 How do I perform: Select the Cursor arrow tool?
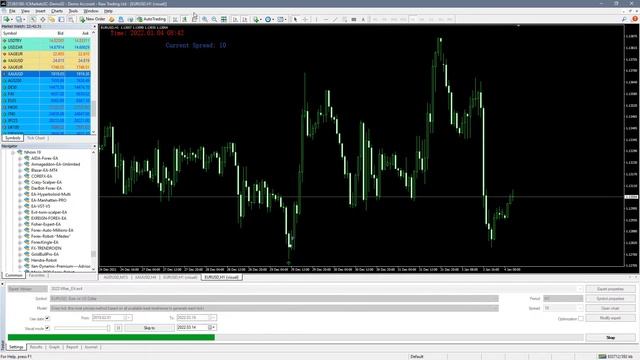[x=296, y=19]
